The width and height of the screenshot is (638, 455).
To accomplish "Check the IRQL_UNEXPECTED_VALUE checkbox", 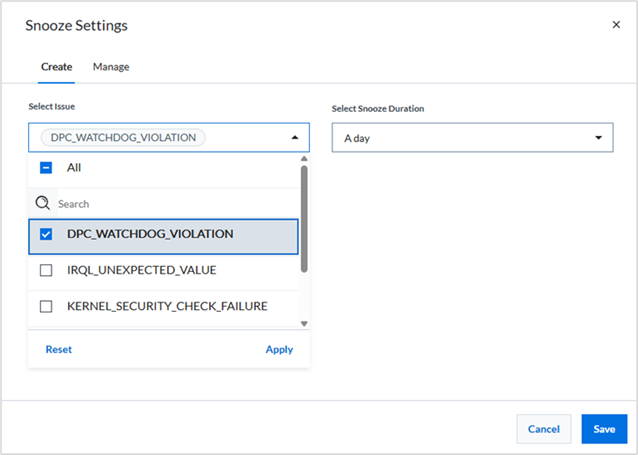I will tap(46, 270).
